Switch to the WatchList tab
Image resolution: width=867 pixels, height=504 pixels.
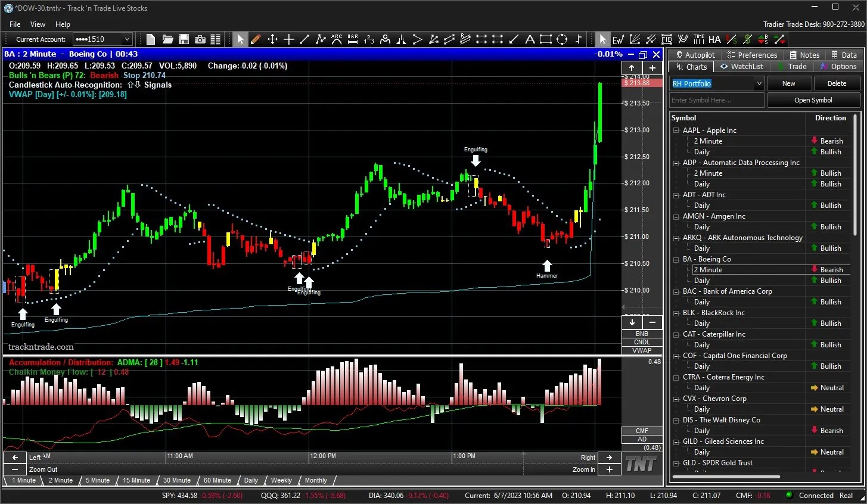coord(741,66)
